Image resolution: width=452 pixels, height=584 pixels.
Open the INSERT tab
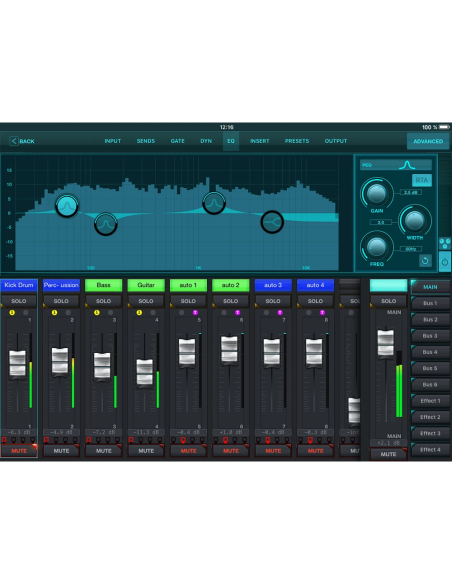pyautogui.click(x=260, y=141)
